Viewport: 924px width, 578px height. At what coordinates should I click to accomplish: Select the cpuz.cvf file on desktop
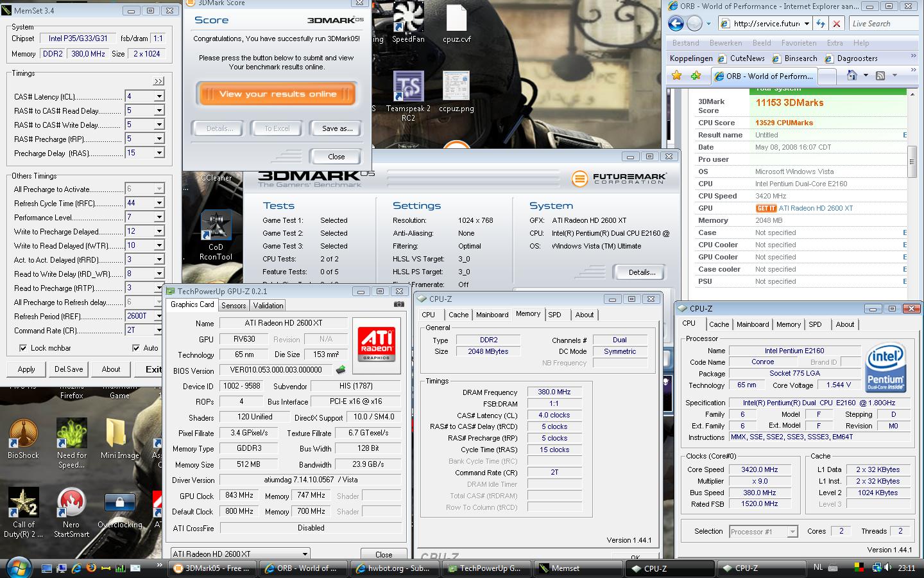coord(457,23)
